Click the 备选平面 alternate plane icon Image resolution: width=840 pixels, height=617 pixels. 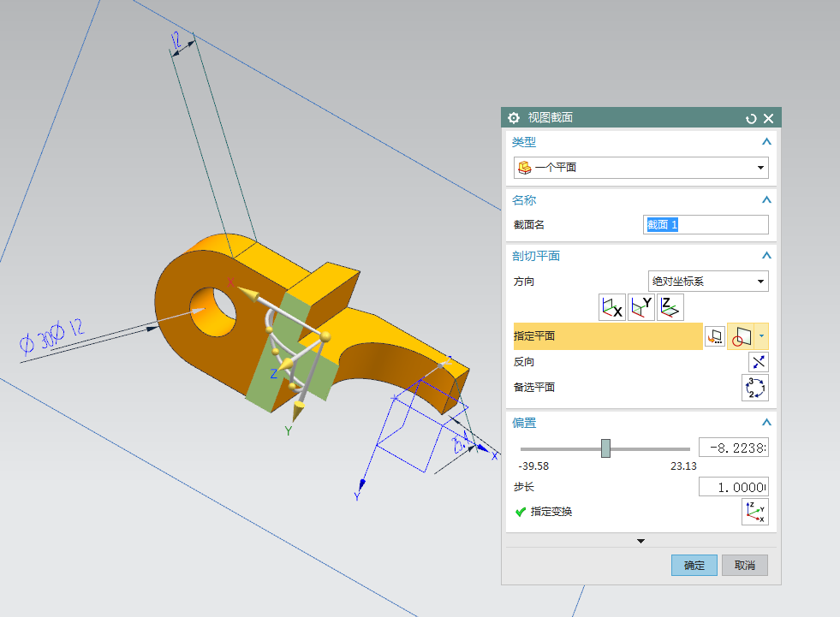coord(755,388)
